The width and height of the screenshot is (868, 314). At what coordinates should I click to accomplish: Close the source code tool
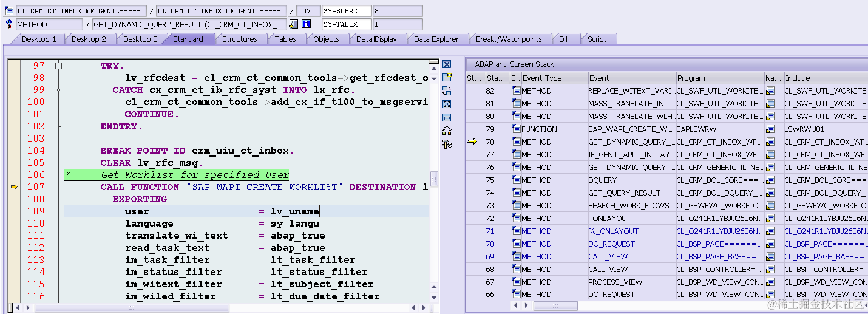pyautogui.click(x=447, y=64)
